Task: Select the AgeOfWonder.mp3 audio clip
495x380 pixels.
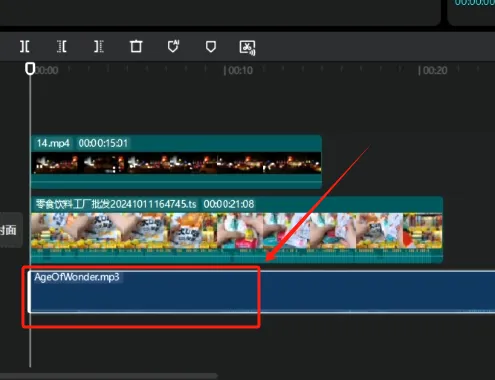Action: click(261, 292)
